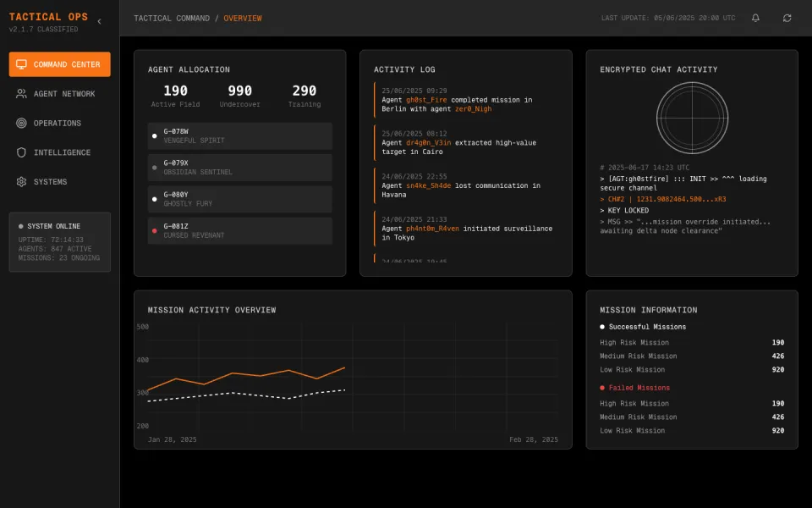
Task: Click the Operations target icon
Action: coord(21,123)
